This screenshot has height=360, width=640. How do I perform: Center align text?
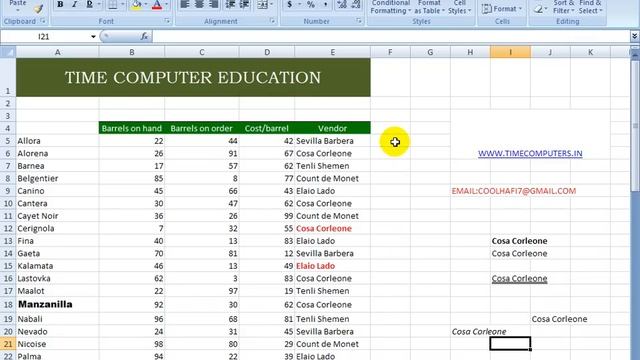(x=199, y=4)
